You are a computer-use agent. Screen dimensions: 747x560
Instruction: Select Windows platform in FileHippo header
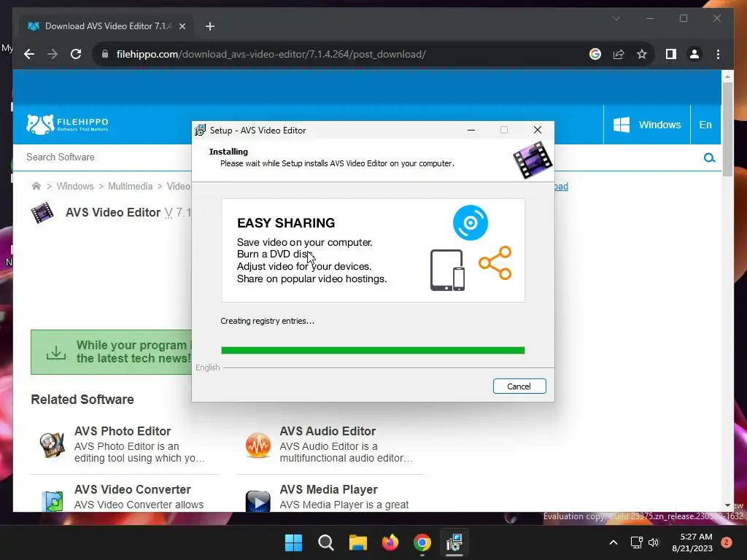click(x=647, y=125)
